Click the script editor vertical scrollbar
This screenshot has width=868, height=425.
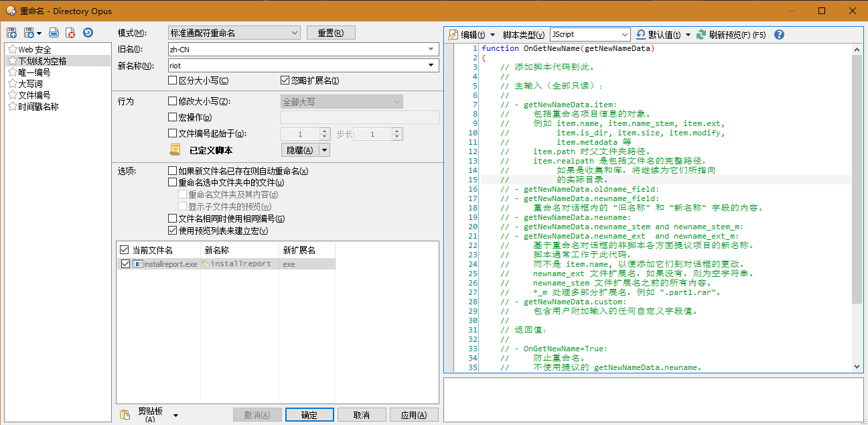tap(857, 201)
